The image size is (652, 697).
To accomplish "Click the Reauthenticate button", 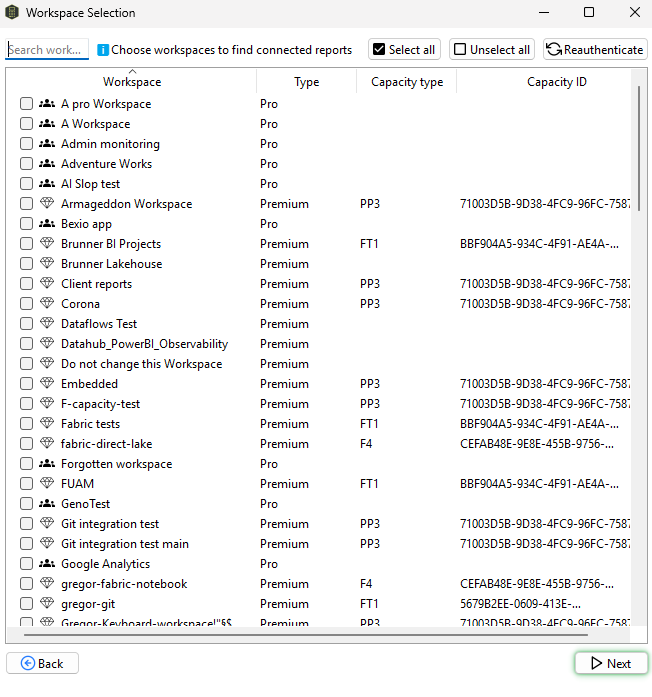I will 595,49.
